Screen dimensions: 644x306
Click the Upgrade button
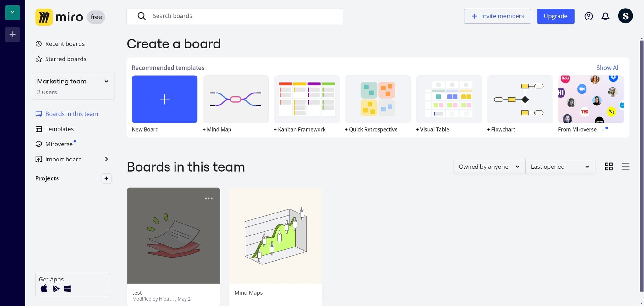click(x=555, y=16)
